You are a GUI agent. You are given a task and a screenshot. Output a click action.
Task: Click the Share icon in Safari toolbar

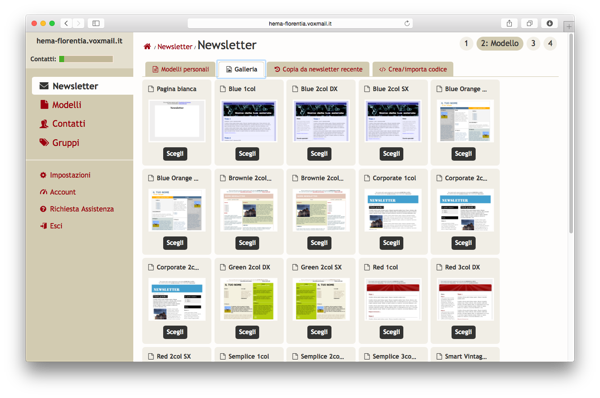(509, 23)
